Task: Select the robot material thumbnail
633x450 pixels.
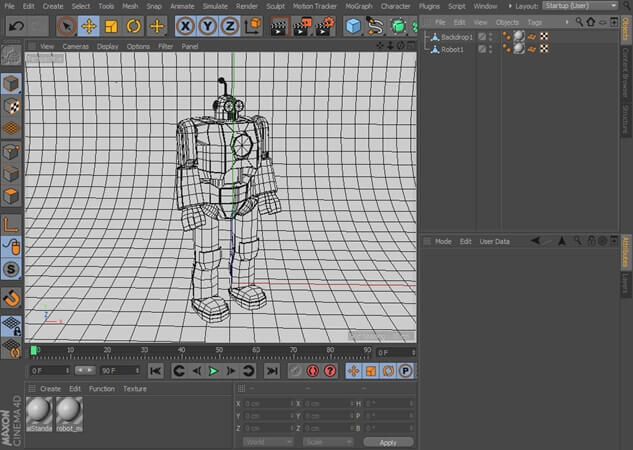Action: pyautogui.click(x=69, y=414)
